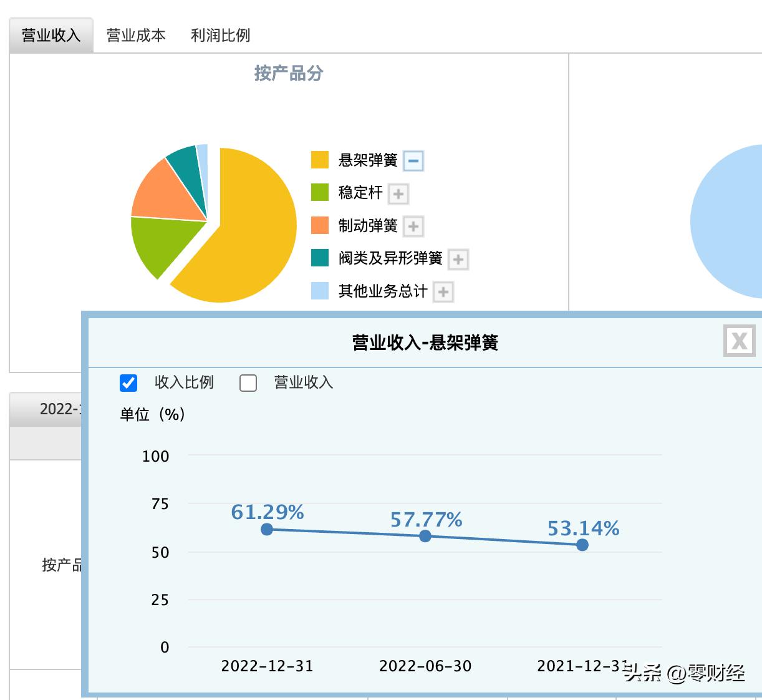Switch to the 营业成本 tab
This screenshot has height=700, width=762.
pos(136,36)
